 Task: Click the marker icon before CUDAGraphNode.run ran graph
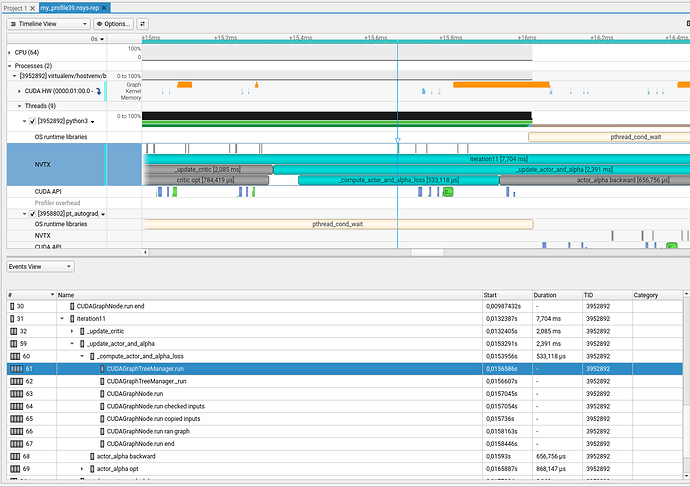coord(102,431)
